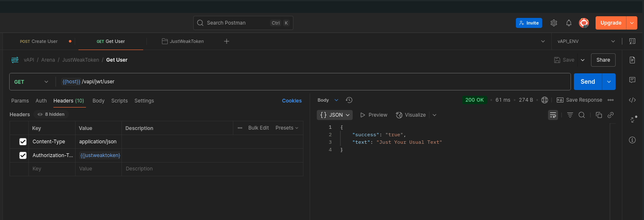The image size is (644, 220).
Task: Open Postman settings gear icon
Action: 554,23
